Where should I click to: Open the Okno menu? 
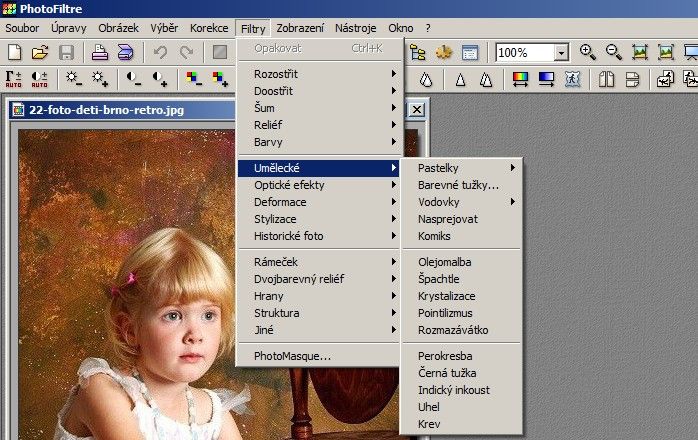tap(401, 28)
